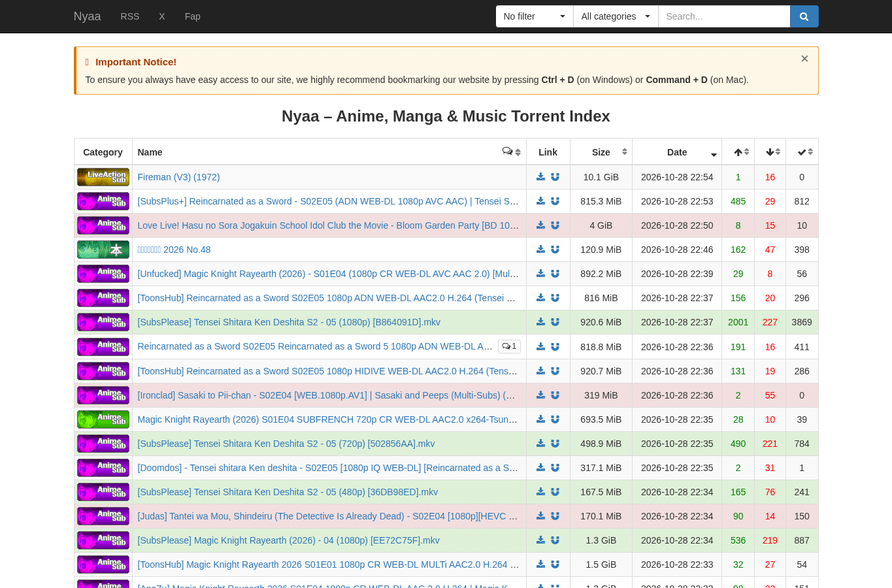Click Anime Sub category icon for SubsPlus+ row
The width and height of the screenshot is (892, 588).
click(103, 201)
